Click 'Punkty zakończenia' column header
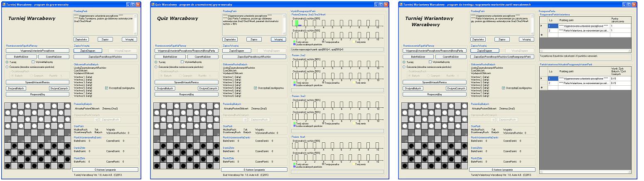Viewport: 644px width, 181px height. (x=620, y=20)
